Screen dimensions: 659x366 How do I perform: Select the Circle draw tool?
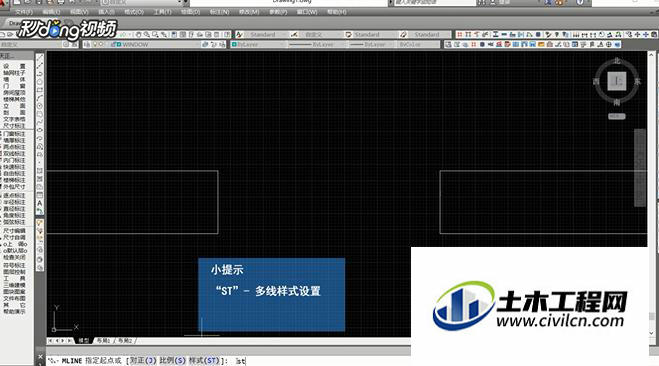tap(40, 106)
